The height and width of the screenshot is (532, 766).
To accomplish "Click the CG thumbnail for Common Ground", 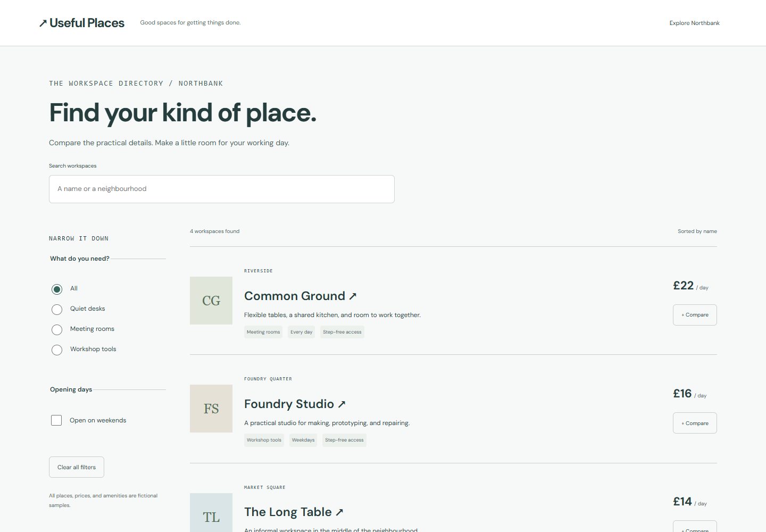I will pyautogui.click(x=211, y=301).
